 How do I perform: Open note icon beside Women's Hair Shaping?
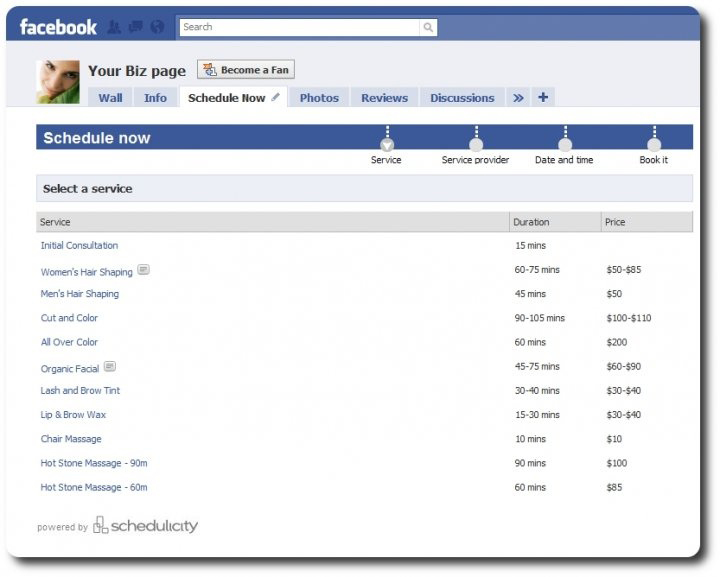[144, 269]
